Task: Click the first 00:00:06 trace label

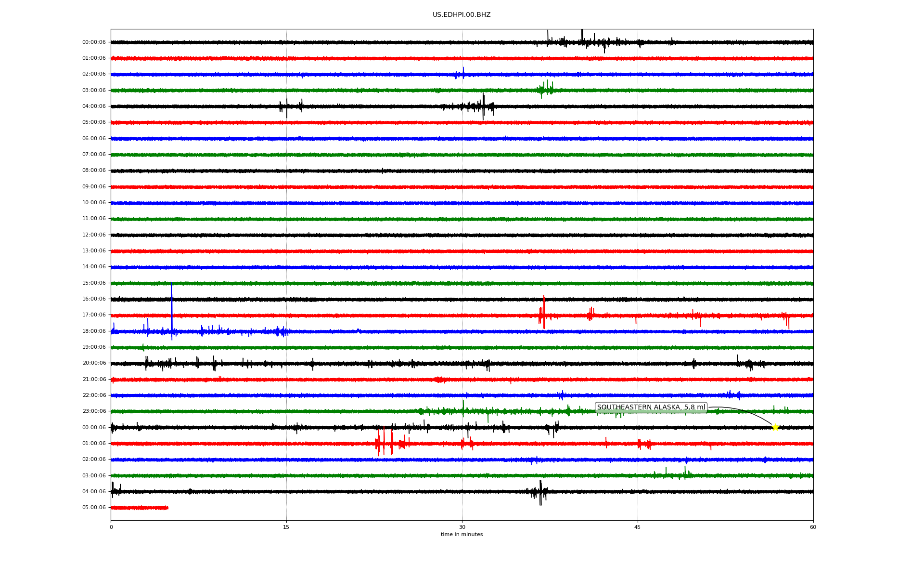Action: 94,42
